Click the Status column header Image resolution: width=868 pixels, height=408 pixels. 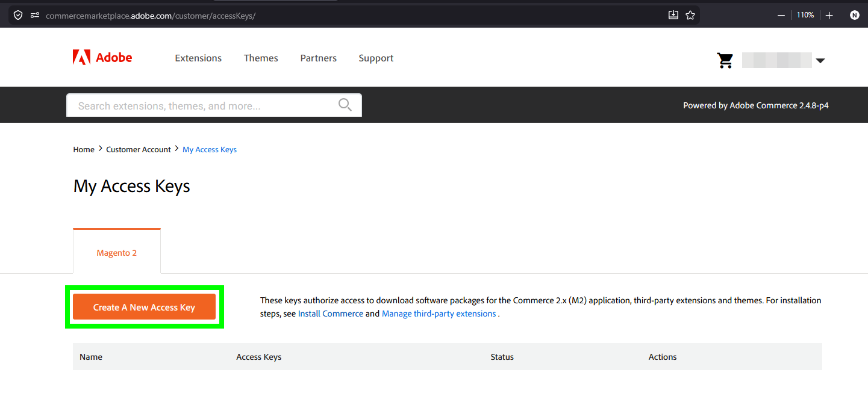502,357
